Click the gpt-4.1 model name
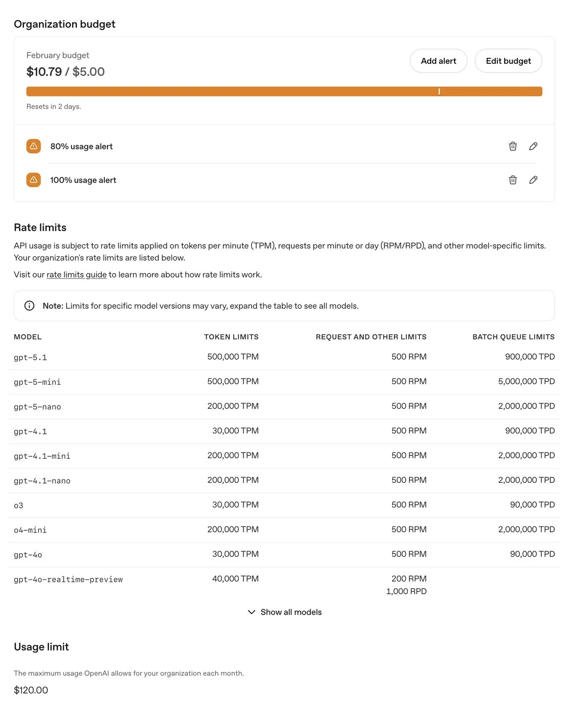588x725 pixels. click(x=30, y=431)
